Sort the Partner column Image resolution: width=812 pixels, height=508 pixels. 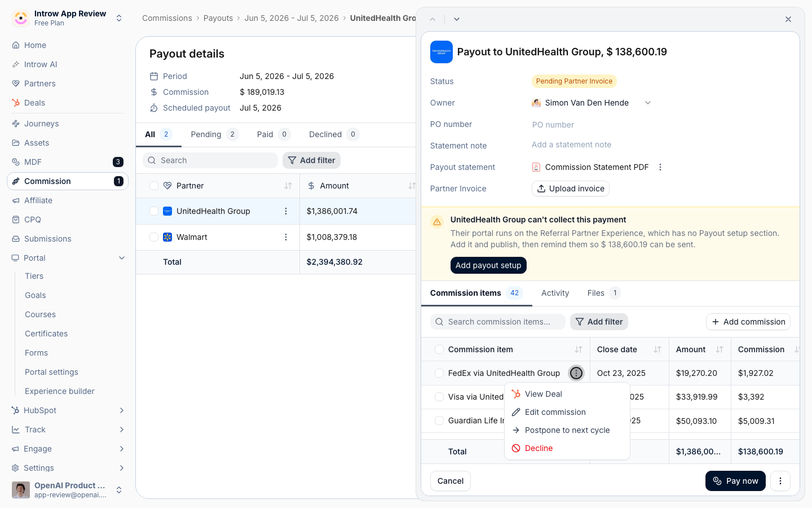tap(288, 186)
